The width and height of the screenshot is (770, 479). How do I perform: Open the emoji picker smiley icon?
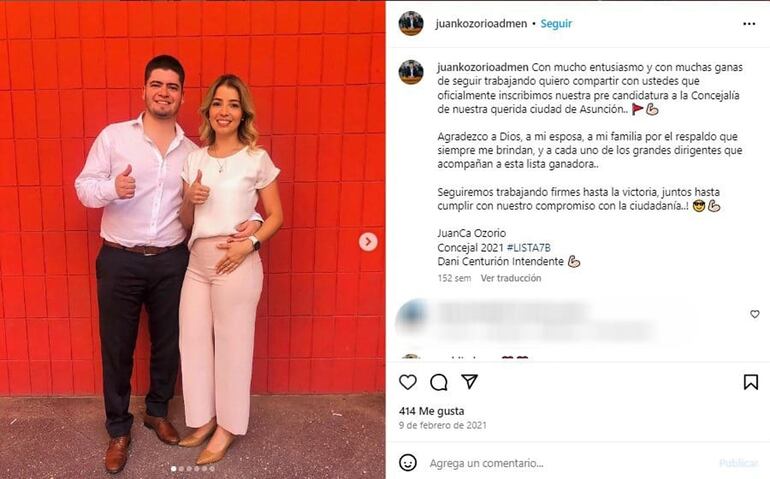(x=408, y=463)
